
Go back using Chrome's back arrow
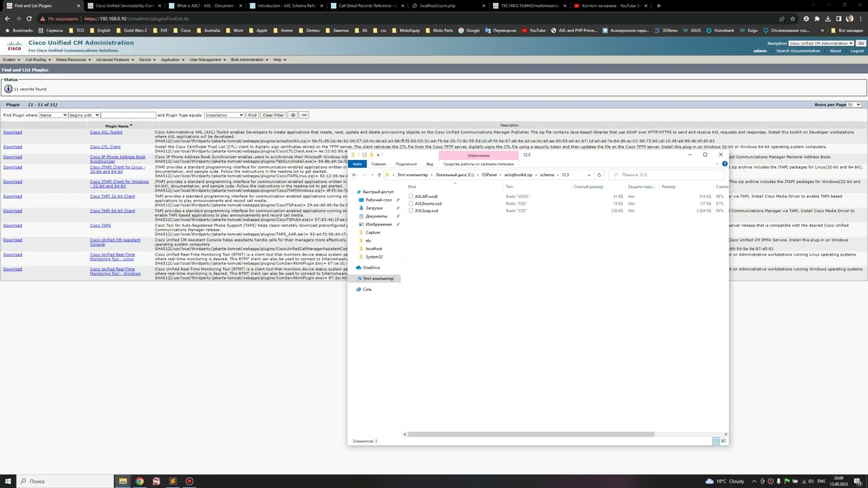click(7, 18)
